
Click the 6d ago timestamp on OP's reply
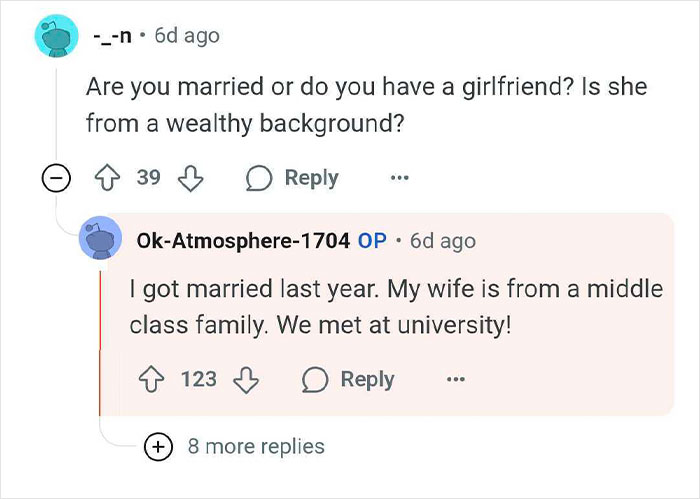443,241
